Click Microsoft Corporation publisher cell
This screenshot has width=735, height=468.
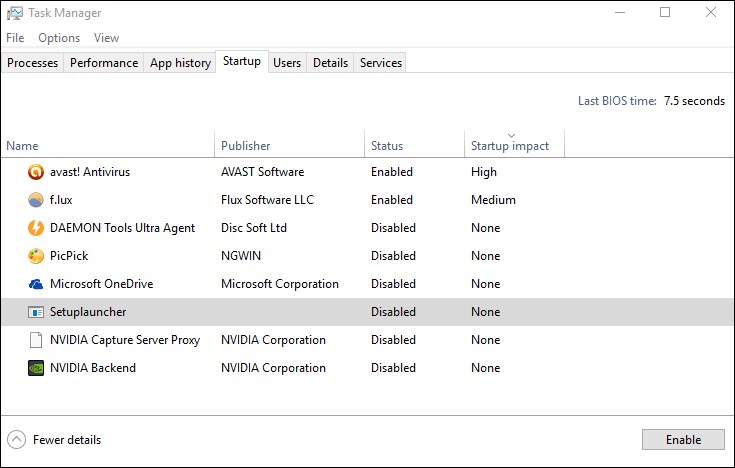(x=280, y=284)
